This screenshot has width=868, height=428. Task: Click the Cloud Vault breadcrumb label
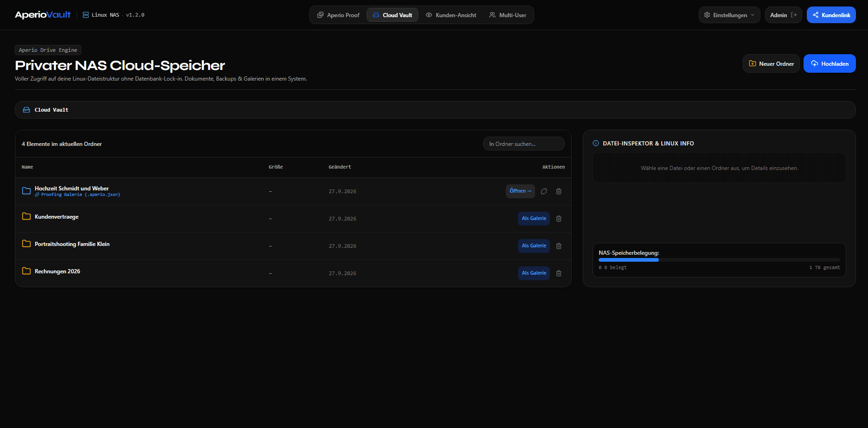click(51, 110)
